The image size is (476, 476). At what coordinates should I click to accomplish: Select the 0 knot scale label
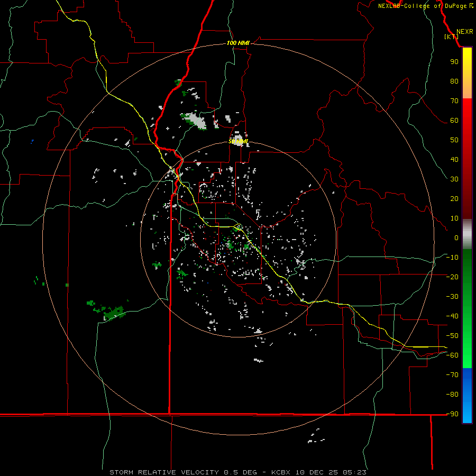tap(456, 237)
